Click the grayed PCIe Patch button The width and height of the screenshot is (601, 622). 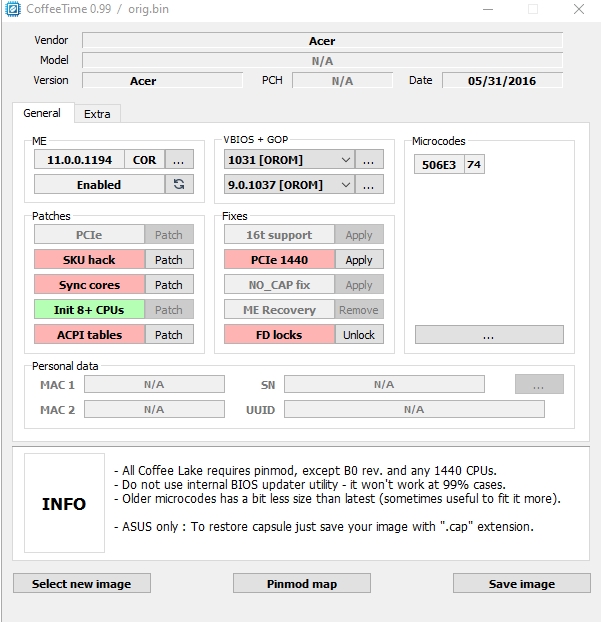[169, 234]
